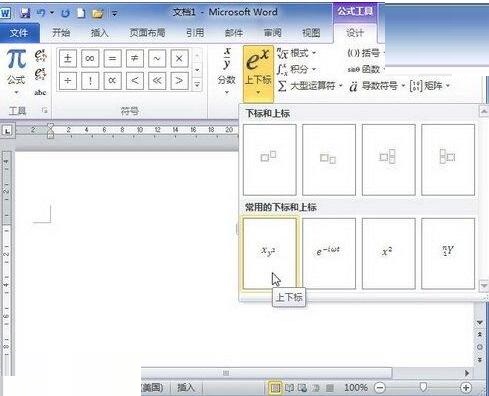Customize the quick access toolbar dropdown

pos(114,14)
